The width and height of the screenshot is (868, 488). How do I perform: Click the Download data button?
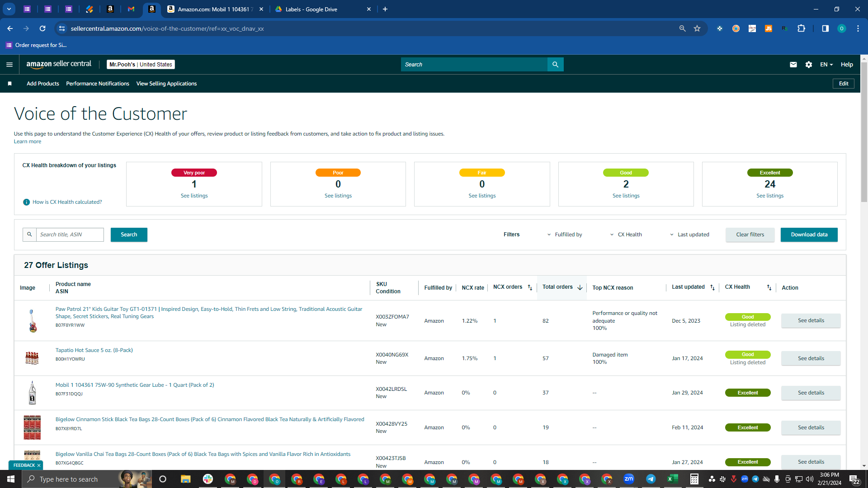click(x=809, y=235)
